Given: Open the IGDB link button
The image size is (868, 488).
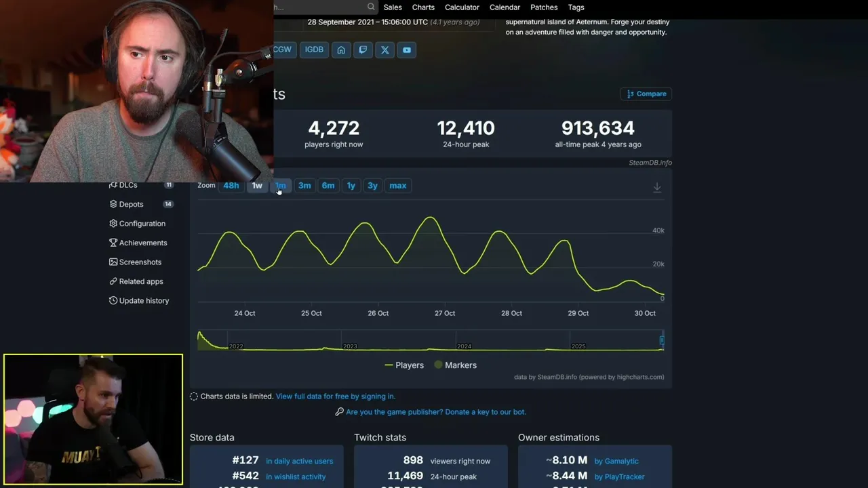Looking at the screenshot, I should coord(314,49).
